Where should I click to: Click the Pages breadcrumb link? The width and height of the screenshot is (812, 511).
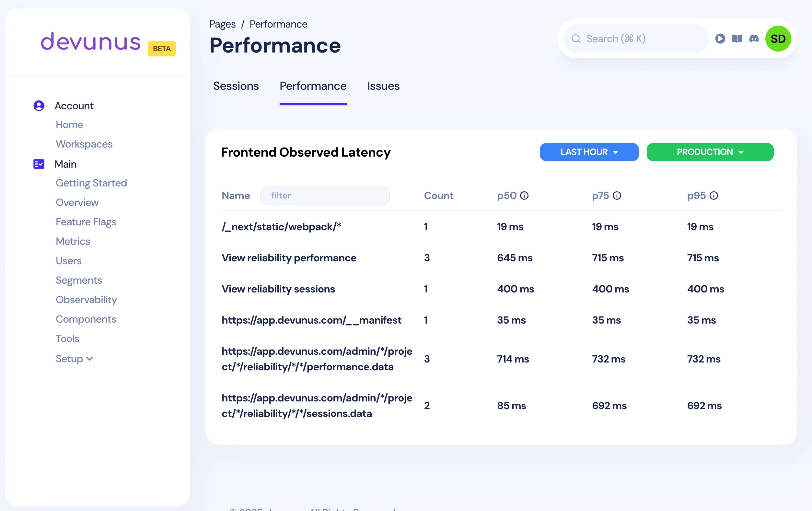pyautogui.click(x=222, y=24)
